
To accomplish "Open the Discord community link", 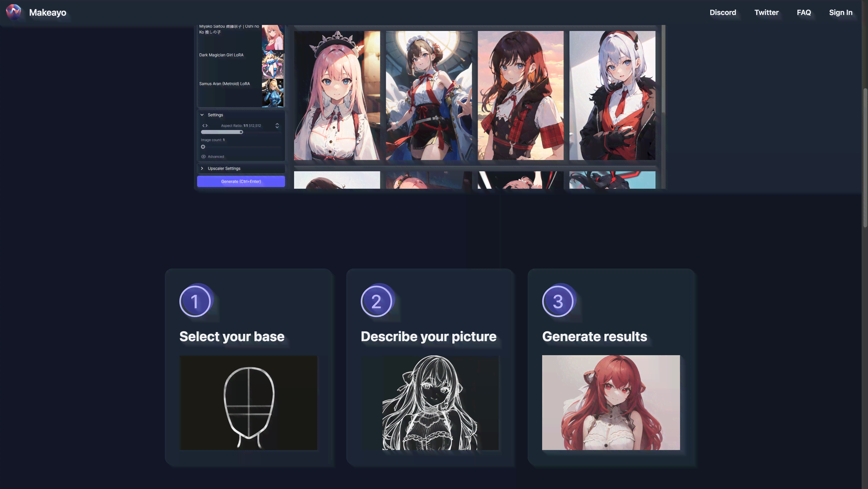I will pyautogui.click(x=722, y=12).
